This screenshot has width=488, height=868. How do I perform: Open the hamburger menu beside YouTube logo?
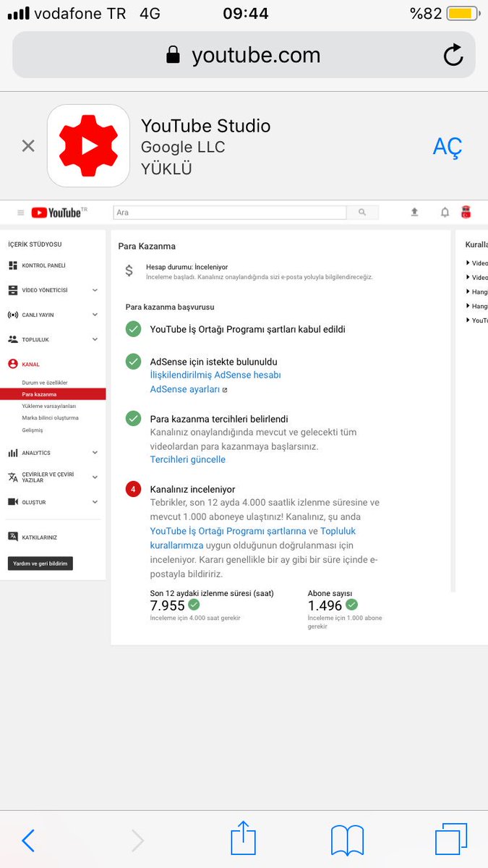click(x=20, y=213)
